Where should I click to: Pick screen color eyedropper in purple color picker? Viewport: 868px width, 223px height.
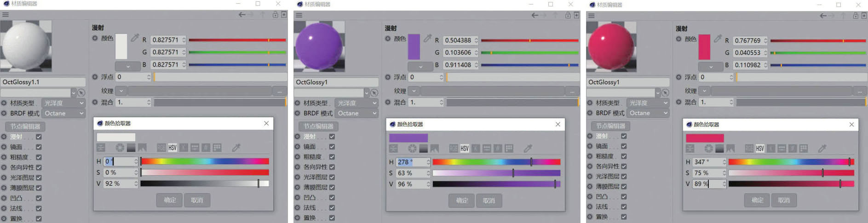tap(528, 149)
